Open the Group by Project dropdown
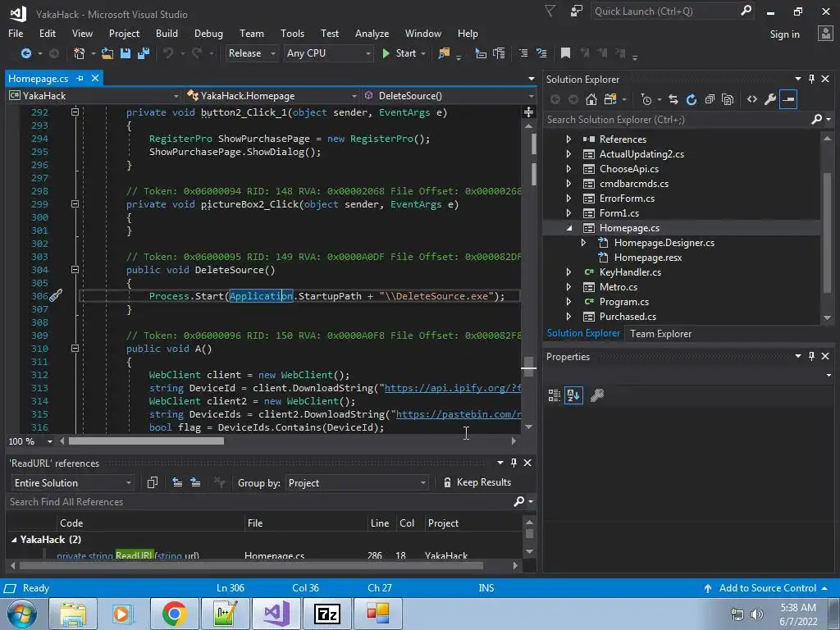The height and width of the screenshot is (630, 840). pos(357,482)
